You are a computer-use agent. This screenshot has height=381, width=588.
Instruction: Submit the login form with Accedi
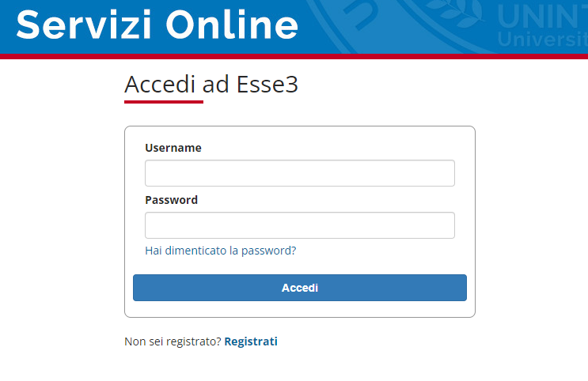[300, 288]
